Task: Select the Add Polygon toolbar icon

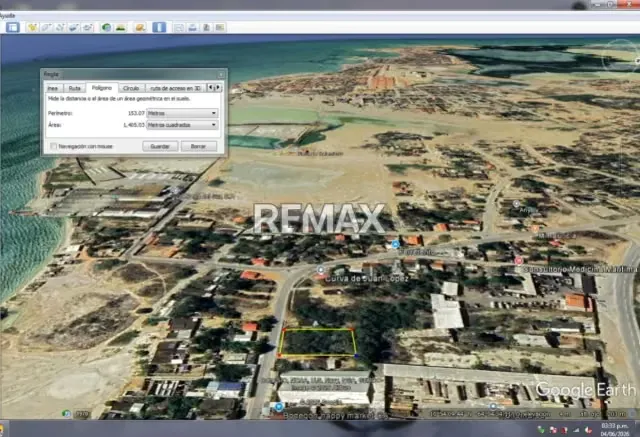Action: (46, 27)
